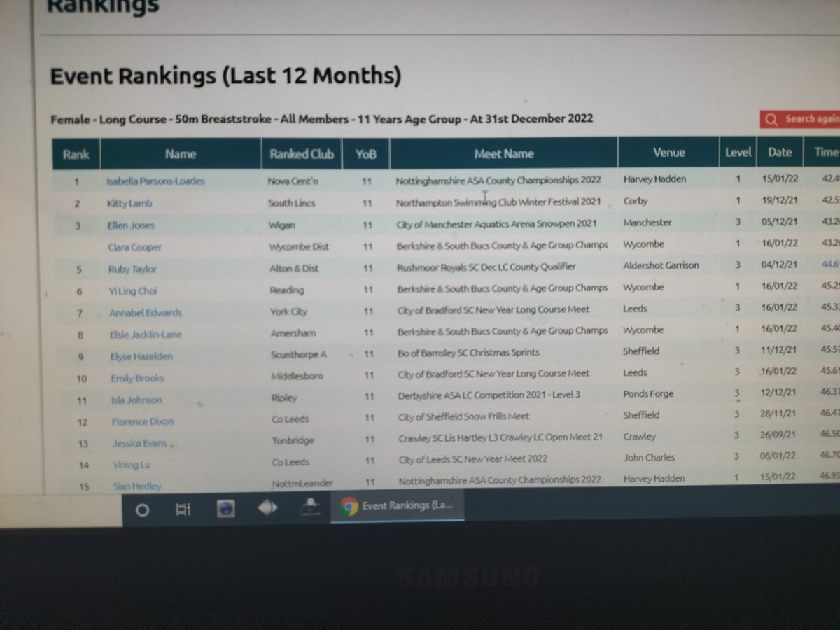The height and width of the screenshot is (630, 840).
Task: Select club cell 'South Lincs'
Action: pyautogui.click(x=292, y=203)
